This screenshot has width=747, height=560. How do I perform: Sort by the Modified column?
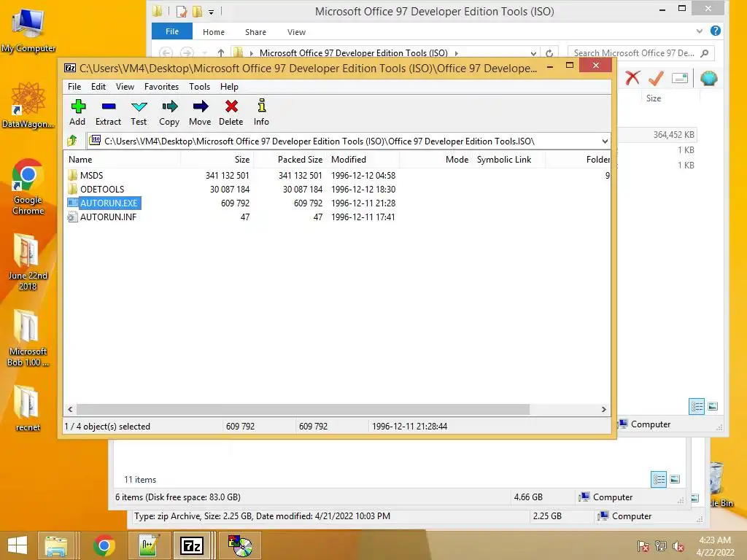click(x=363, y=160)
